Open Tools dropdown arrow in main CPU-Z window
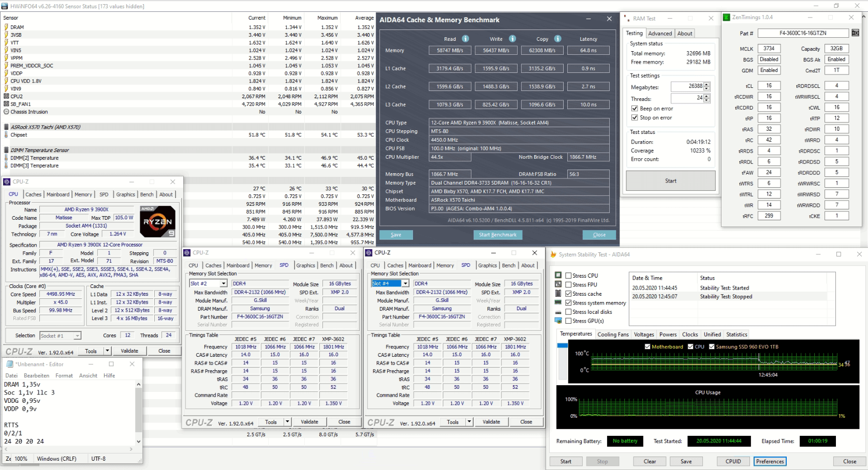 [107, 351]
